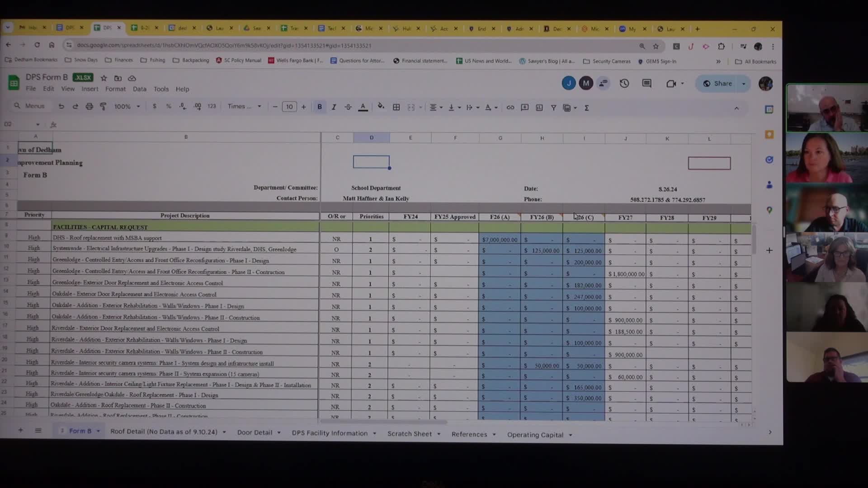Viewport: 868px width, 488px height.
Task: Open the Share options dropdown arrow
Action: 743,84
